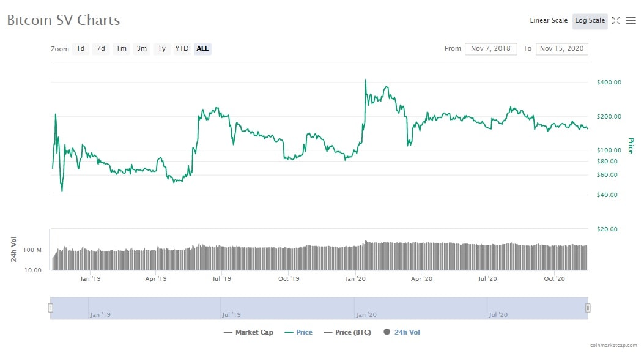Edit the To date field
Screen dimensions: 644x353
(562, 49)
